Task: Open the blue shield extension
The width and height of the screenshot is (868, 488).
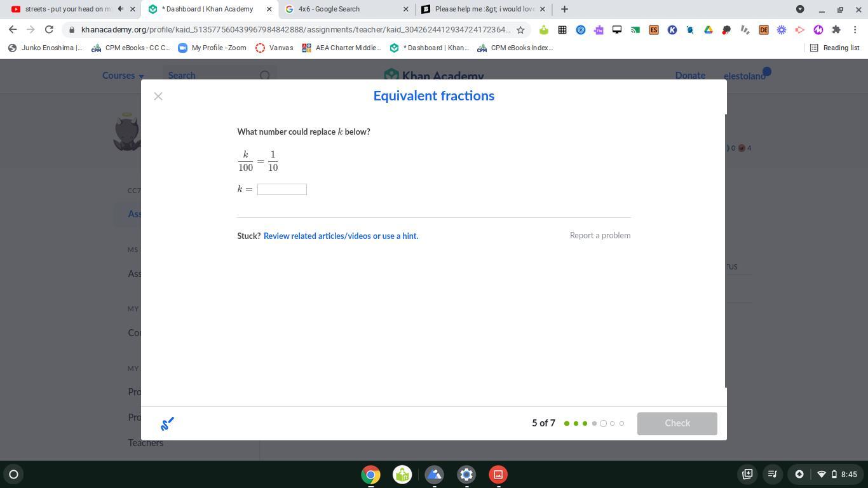Action: [x=580, y=30]
